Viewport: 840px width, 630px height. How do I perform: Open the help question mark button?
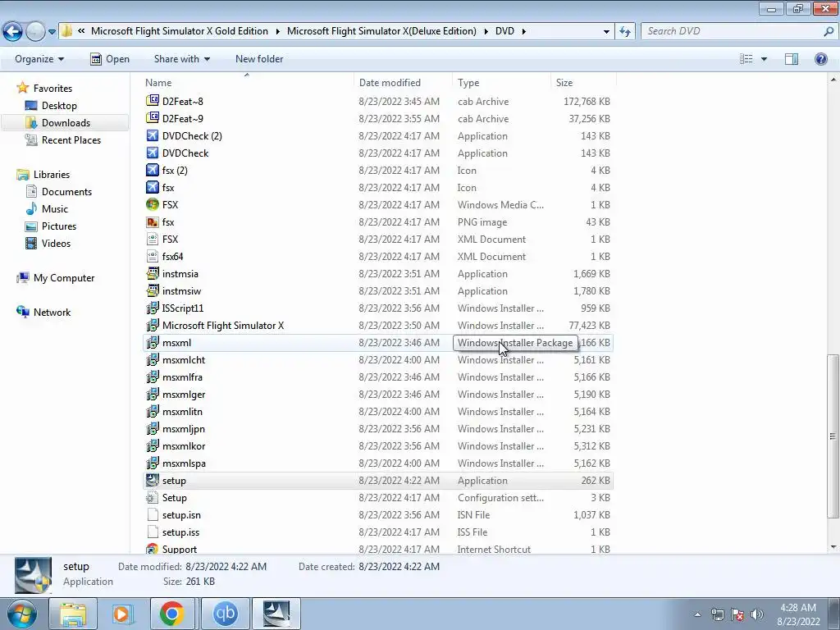[x=820, y=59]
